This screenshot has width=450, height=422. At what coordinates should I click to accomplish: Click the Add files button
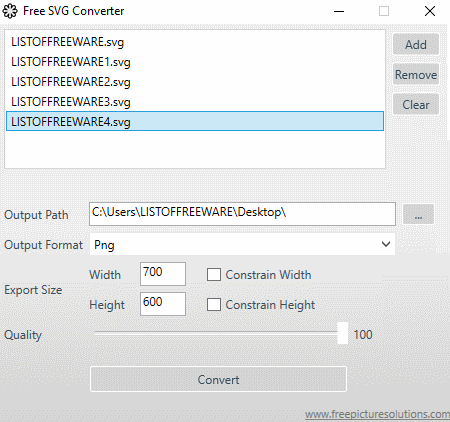pyautogui.click(x=416, y=44)
